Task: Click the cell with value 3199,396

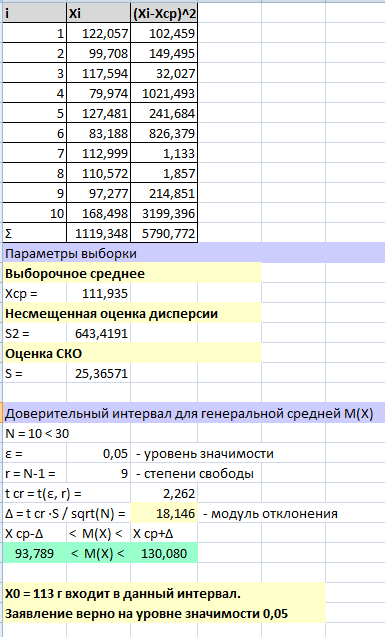Action: [164, 213]
